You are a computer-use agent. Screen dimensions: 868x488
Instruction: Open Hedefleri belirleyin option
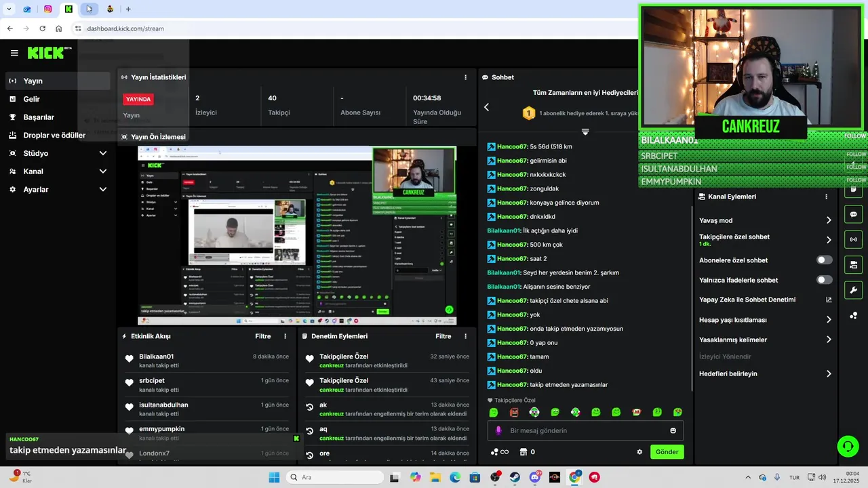click(x=765, y=373)
